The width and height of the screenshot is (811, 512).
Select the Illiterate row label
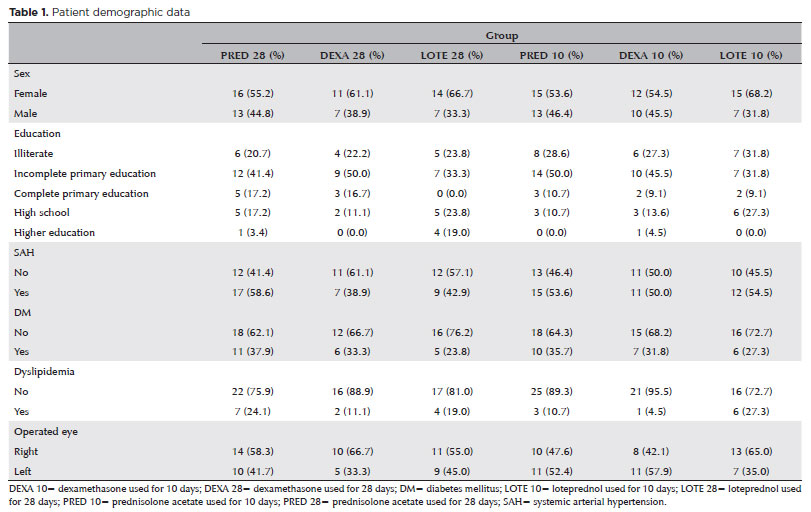click(35, 153)
